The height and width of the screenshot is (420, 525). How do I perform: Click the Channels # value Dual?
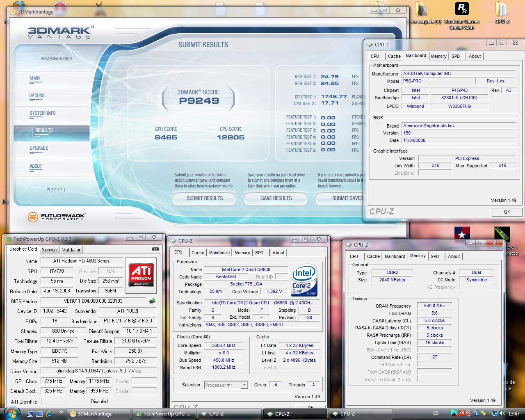tap(476, 272)
